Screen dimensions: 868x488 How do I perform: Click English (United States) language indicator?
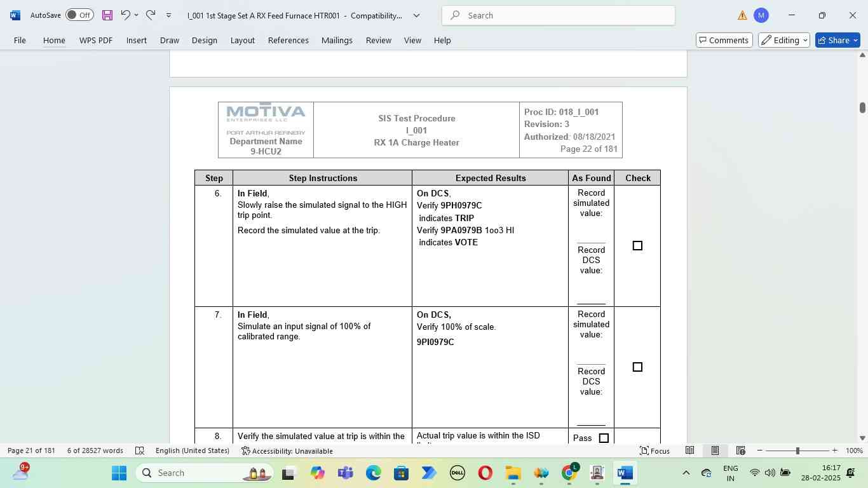[193, 451]
